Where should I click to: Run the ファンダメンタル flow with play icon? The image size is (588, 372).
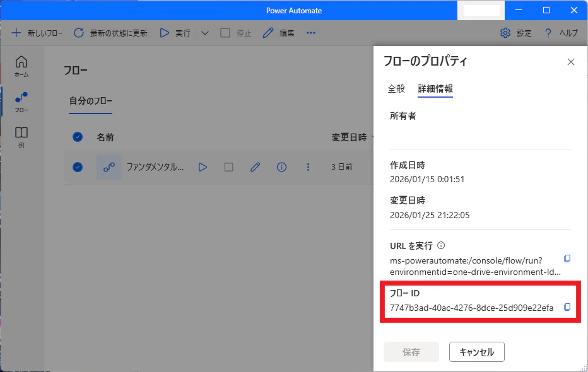[x=203, y=167]
